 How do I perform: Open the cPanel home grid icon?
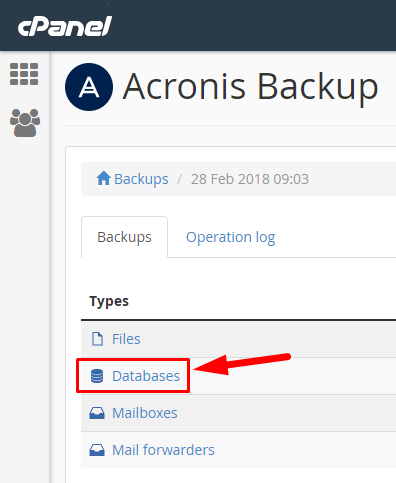[24, 74]
